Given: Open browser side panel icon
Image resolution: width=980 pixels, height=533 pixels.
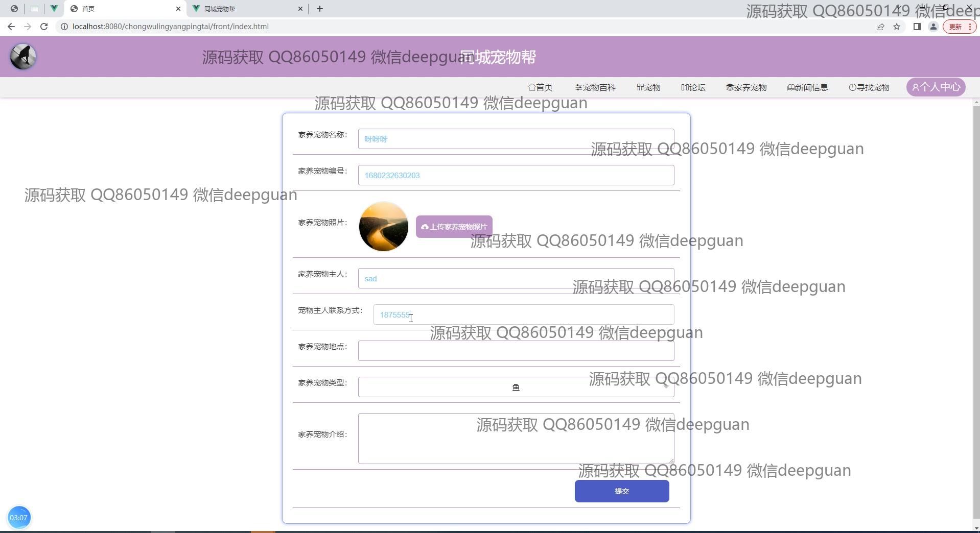Looking at the screenshot, I should [917, 27].
